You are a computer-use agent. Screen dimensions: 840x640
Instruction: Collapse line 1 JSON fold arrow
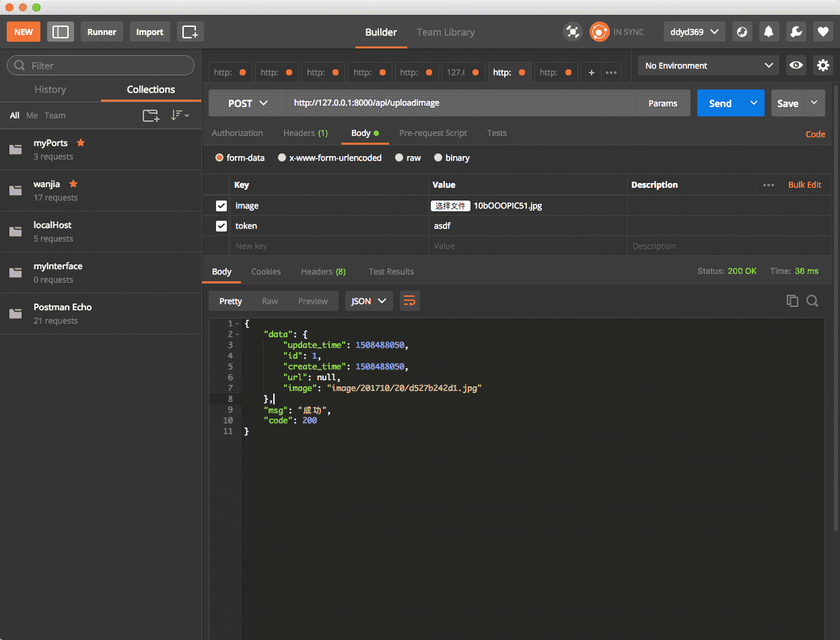(x=237, y=324)
